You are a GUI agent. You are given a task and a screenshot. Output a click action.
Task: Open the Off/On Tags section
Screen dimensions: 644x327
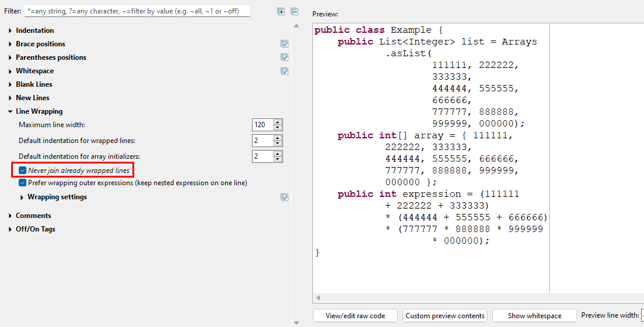pyautogui.click(x=11, y=229)
